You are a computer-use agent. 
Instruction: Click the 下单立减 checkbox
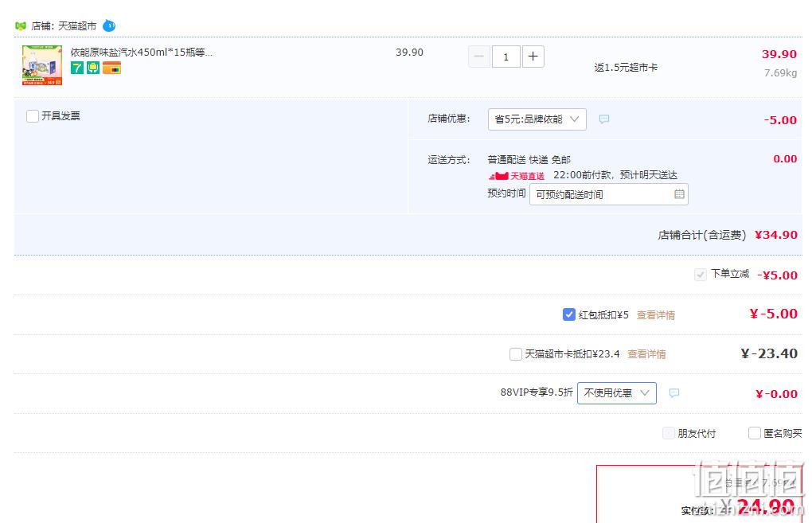pyautogui.click(x=700, y=275)
